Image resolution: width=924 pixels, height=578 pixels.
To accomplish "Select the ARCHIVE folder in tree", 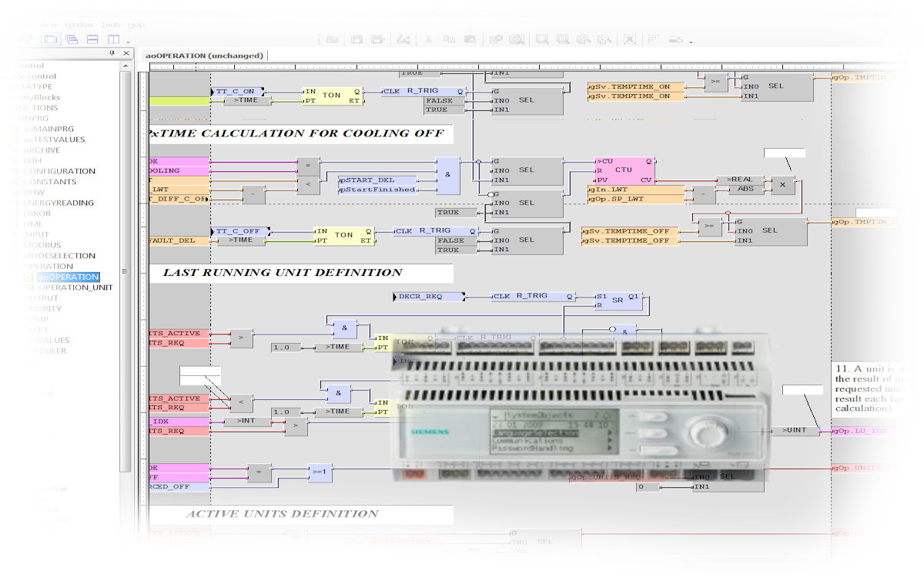I will click(42, 150).
